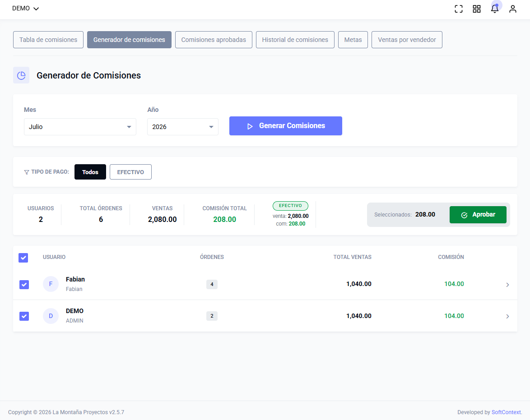Click the ÓRDENES column header
This screenshot has height=420, width=530.
point(212,257)
